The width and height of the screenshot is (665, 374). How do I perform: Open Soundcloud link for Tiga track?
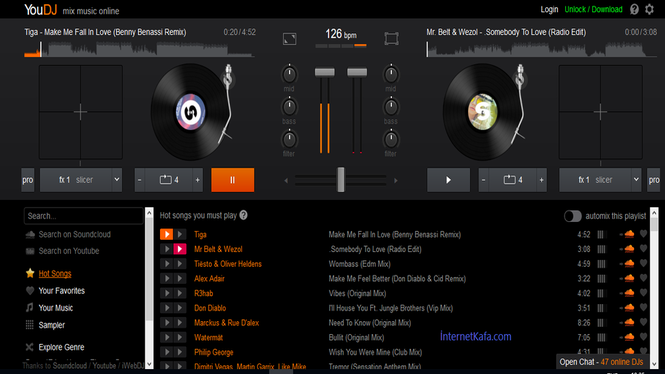coord(629,234)
